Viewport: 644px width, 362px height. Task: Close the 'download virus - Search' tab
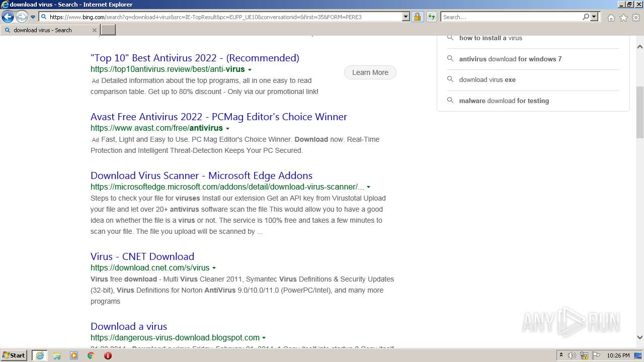[x=94, y=30]
